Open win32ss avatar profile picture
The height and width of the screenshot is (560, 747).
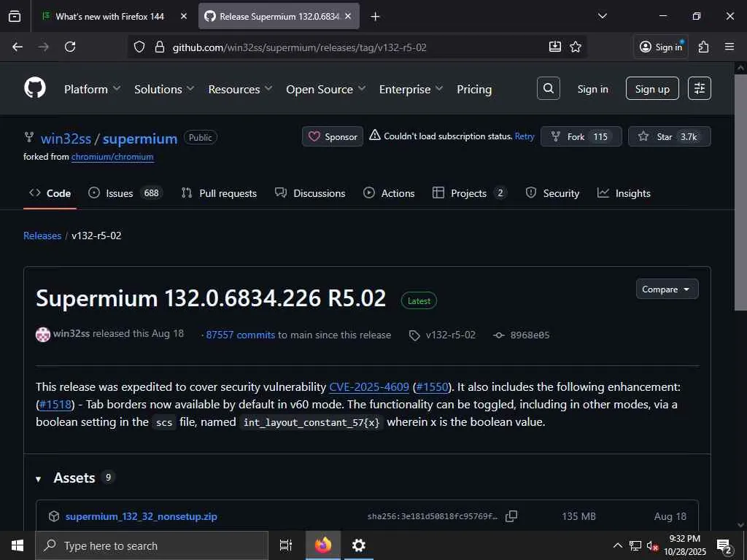pyautogui.click(x=43, y=335)
